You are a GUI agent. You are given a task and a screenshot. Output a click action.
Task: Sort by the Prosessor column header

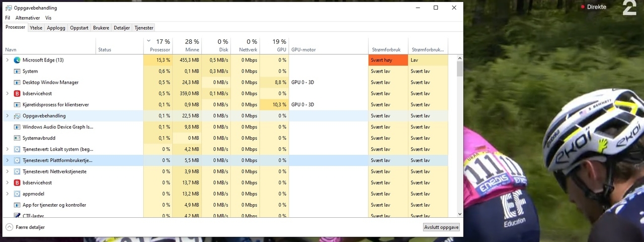pyautogui.click(x=159, y=46)
